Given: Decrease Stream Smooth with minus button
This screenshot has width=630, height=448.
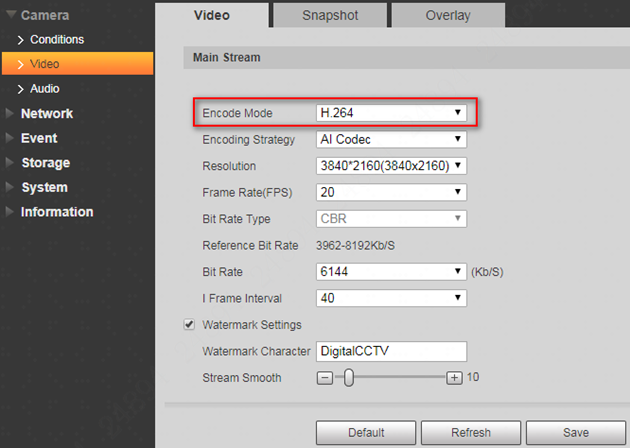Looking at the screenshot, I should (324, 378).
